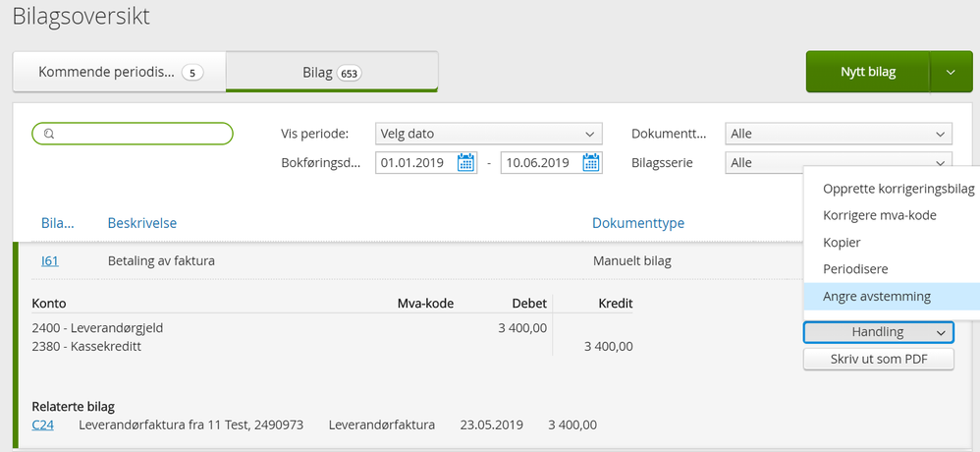Open the Vis periode dropdown
The height and width of the screenshot is (452, 980).
click(x=489, y=134)
